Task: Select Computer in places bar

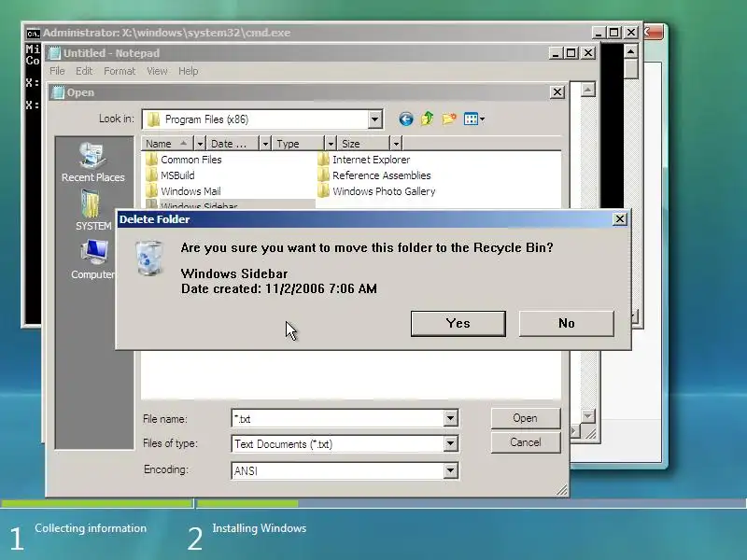Action: pyautogui.click(x=92, y=259)
